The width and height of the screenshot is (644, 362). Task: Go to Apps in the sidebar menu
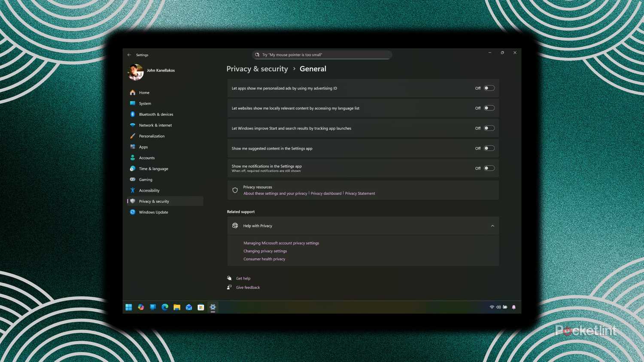(x=143, y=147)
